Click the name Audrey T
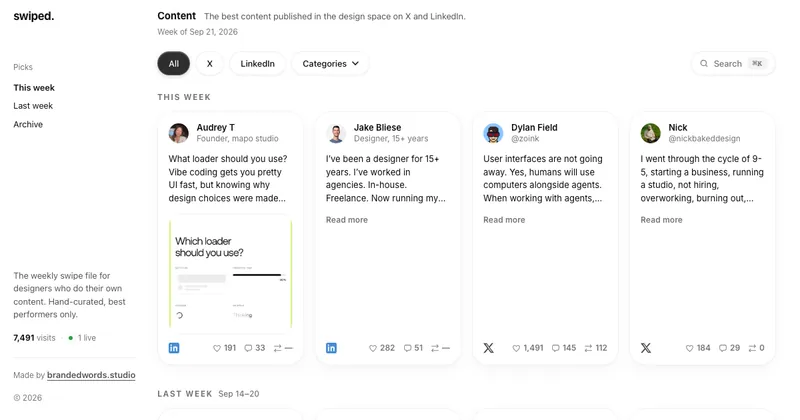Screen dimensions: 800x420 point(216,128)
